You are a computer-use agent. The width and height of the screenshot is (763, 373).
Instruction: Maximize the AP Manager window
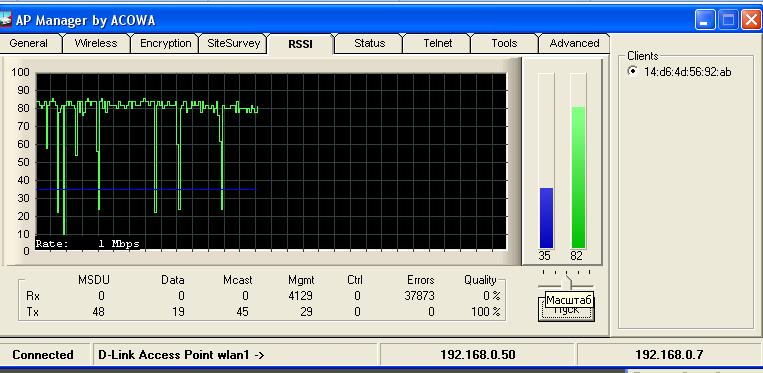(x=728, y=20)
